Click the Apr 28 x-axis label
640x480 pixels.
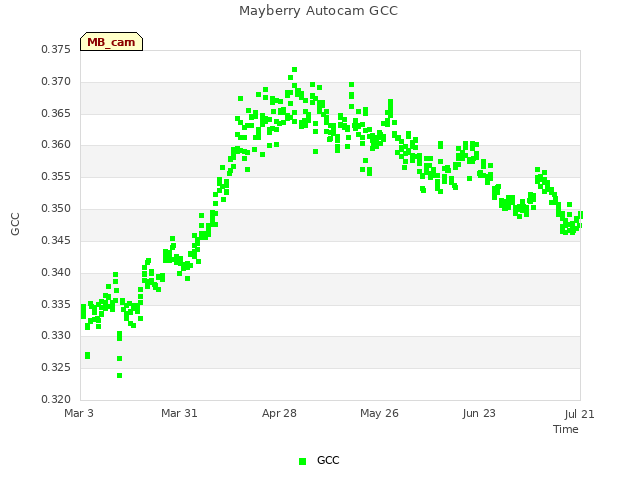point(279,413)
